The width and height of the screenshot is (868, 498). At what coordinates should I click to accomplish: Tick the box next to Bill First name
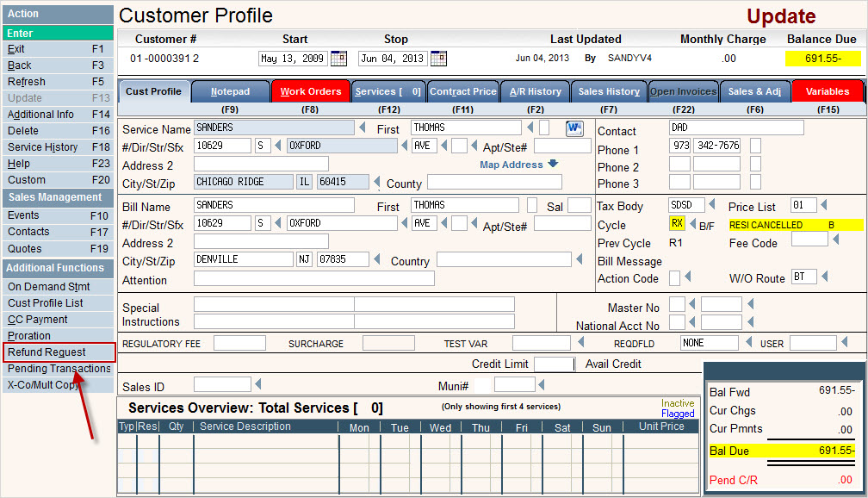(532, 205)
